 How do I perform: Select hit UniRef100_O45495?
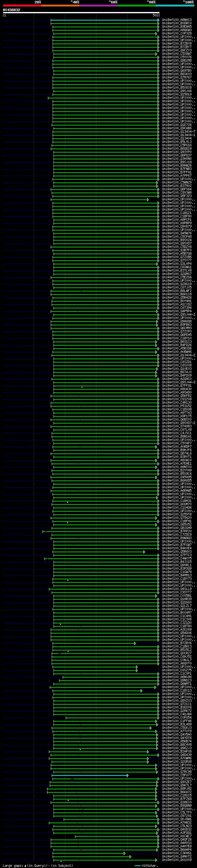(x=177, y=477)
